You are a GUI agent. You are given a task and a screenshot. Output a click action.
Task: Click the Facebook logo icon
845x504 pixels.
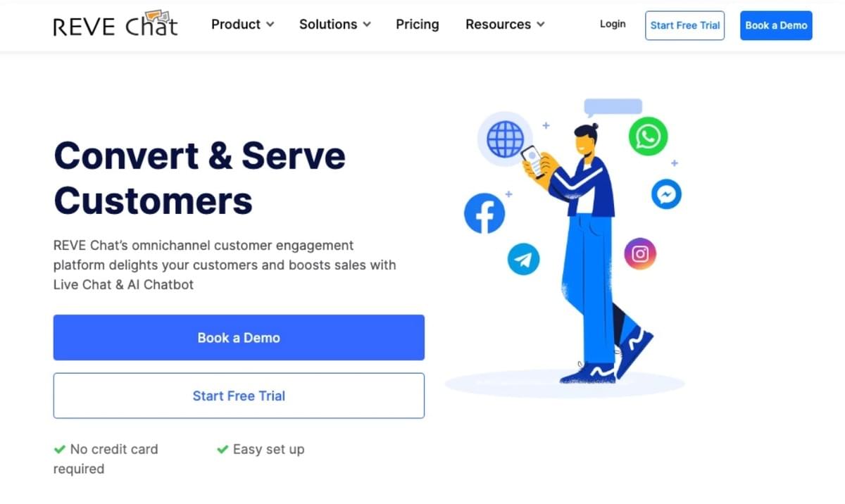tap(484, 215)
